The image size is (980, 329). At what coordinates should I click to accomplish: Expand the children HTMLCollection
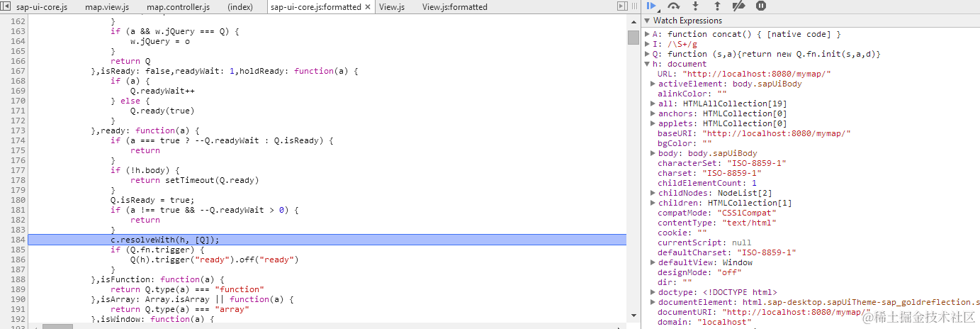653,203
